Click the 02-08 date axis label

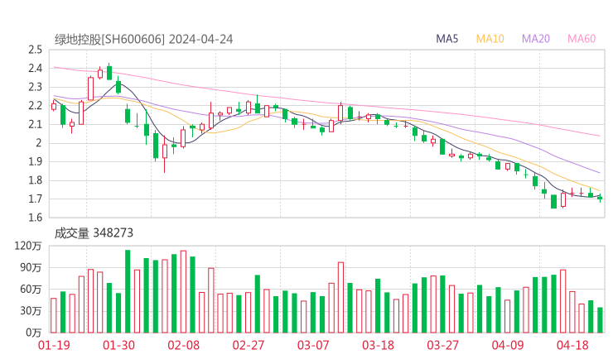tap(184, 345)
